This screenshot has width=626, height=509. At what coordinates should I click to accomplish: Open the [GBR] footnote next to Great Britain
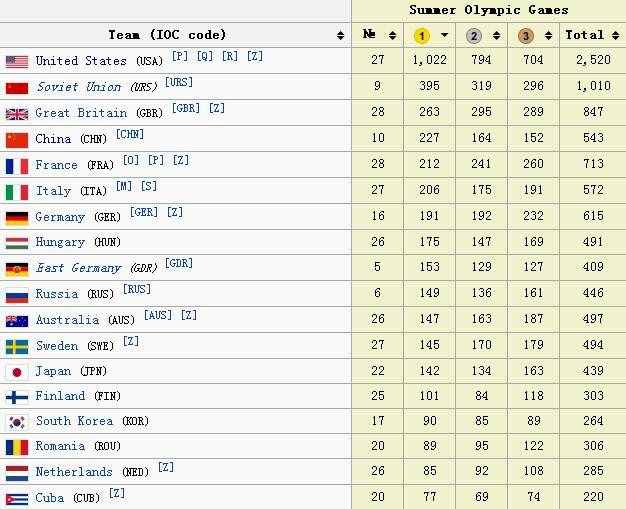(x=186, y=108)
